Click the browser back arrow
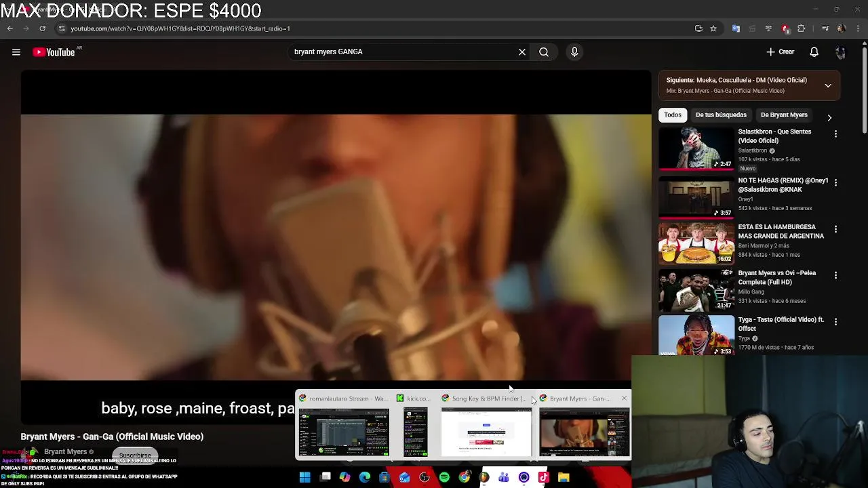 pos(9,28)
